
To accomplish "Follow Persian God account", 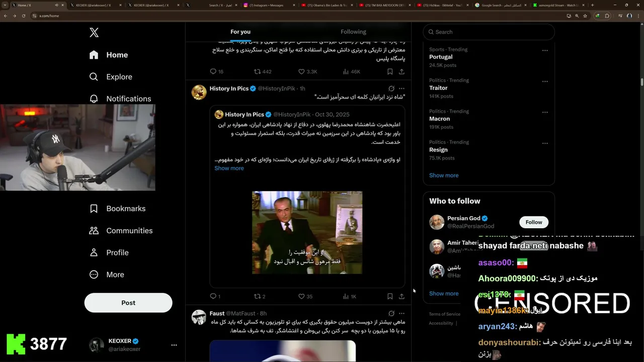I will tap(534, 222).
